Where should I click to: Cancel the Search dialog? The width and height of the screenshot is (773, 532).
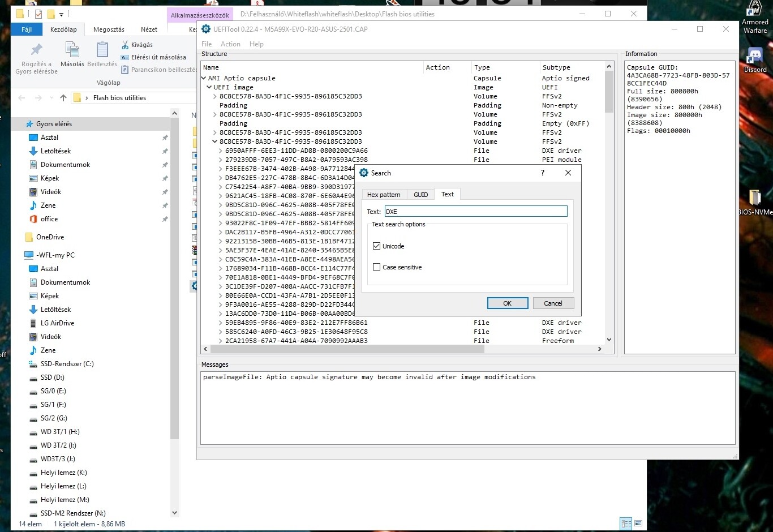click(553, 303)
